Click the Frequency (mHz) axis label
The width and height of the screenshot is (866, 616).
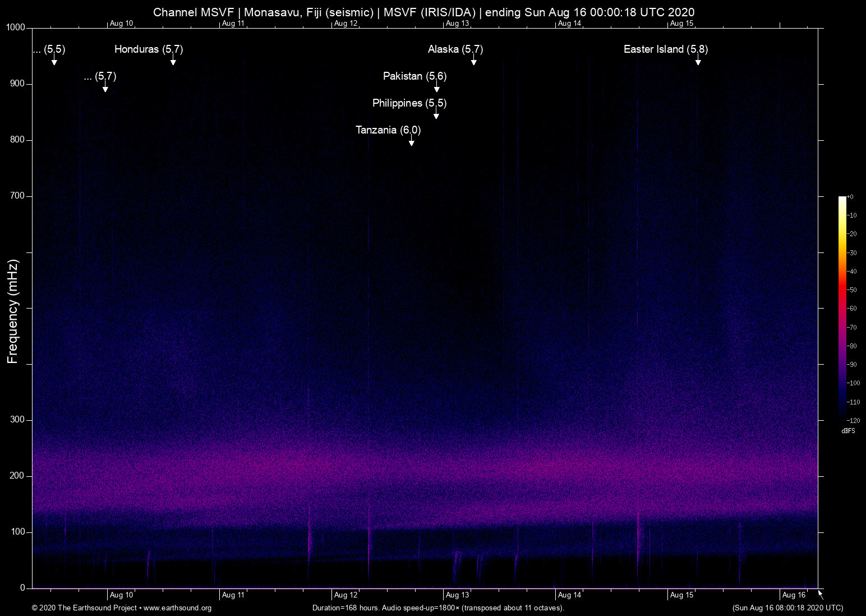(13, 311)
